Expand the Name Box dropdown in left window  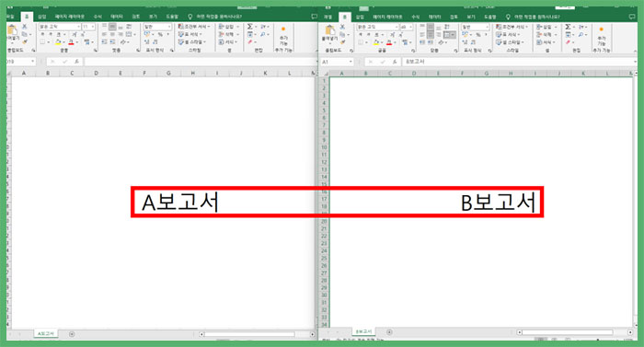pos(32,62)
